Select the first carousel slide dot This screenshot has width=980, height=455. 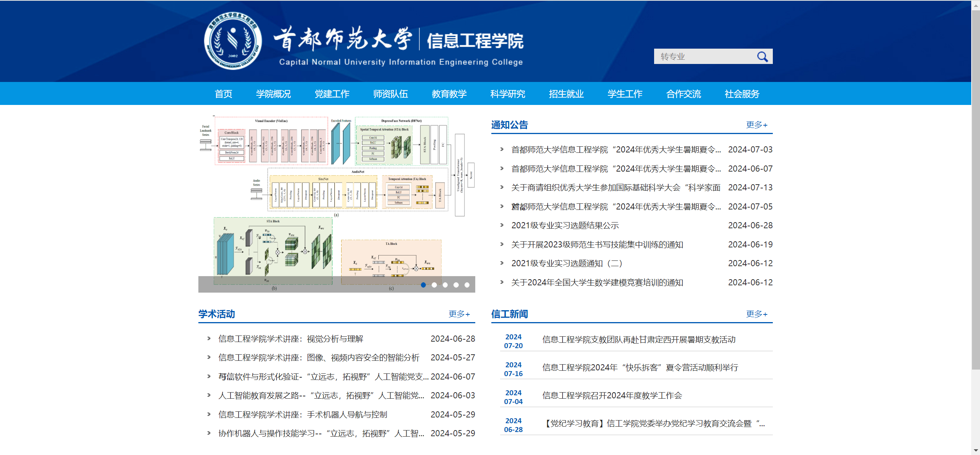(x=423, y=285)
